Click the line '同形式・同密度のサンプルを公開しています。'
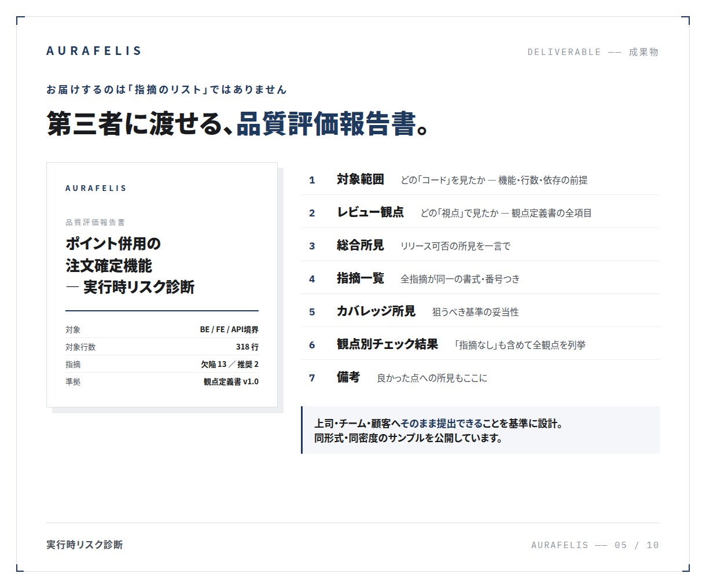 coord(409,438)
